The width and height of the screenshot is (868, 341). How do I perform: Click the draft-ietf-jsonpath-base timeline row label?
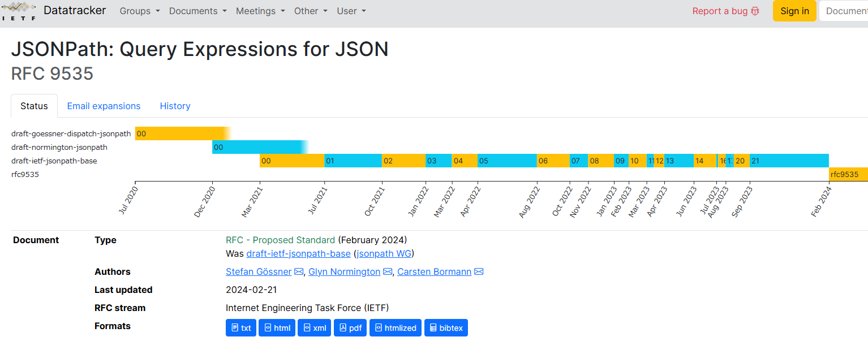click(x=54, y=161)
